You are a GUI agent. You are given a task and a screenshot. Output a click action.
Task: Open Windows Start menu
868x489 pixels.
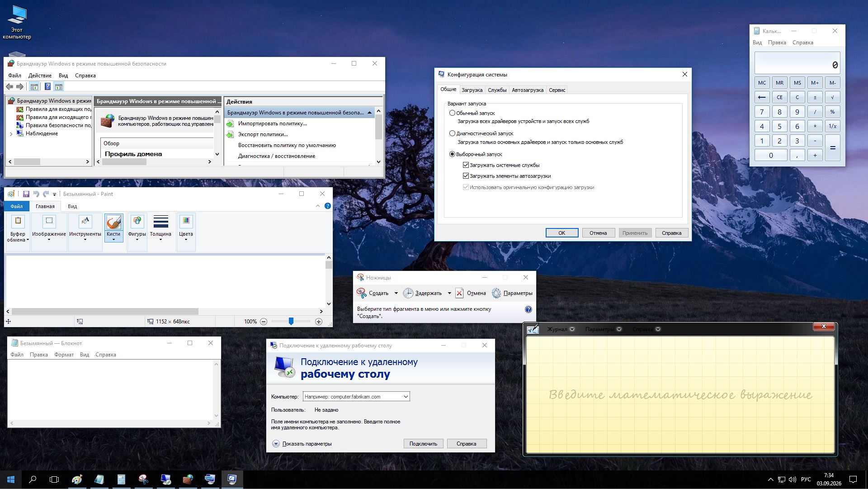(11, 479)
